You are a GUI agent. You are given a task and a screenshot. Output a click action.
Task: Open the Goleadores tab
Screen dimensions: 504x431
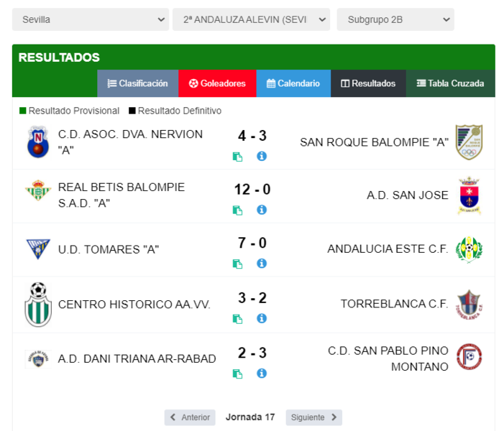click(x=217, y=83)
